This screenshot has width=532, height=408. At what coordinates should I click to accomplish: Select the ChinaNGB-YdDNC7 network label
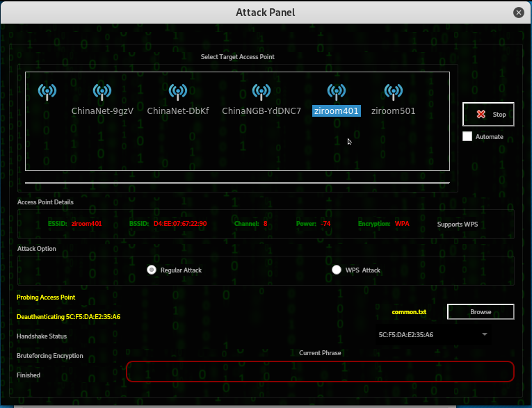pyautogui.click(x=261, y=111)
